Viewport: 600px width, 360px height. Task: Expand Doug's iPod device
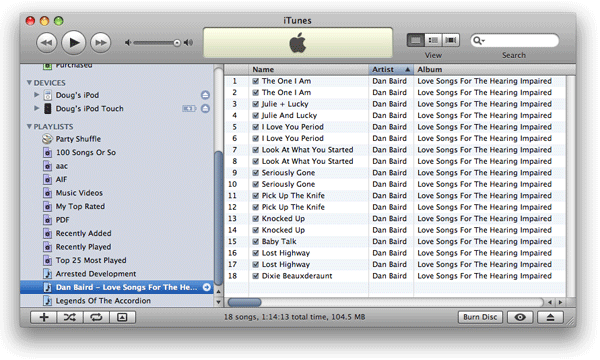tap(37, 94)
